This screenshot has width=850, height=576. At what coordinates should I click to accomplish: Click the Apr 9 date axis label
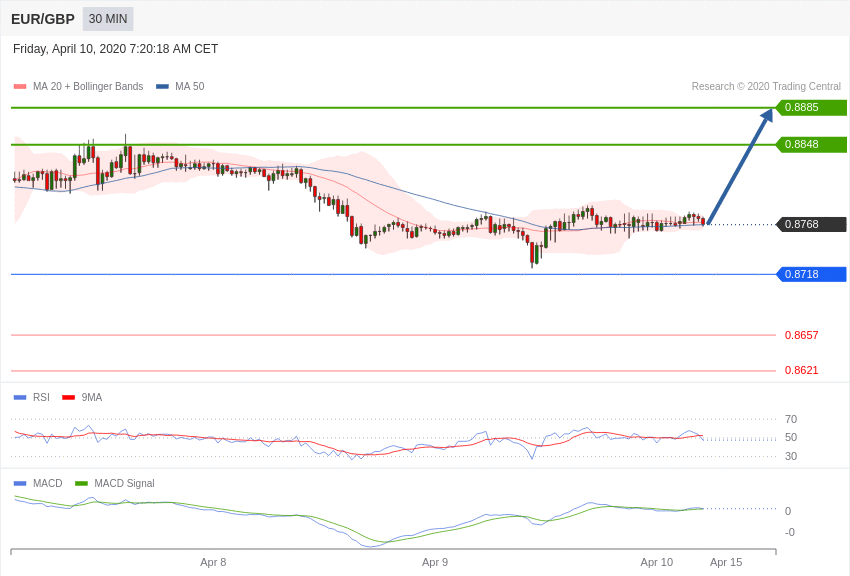tap(435, 562)
